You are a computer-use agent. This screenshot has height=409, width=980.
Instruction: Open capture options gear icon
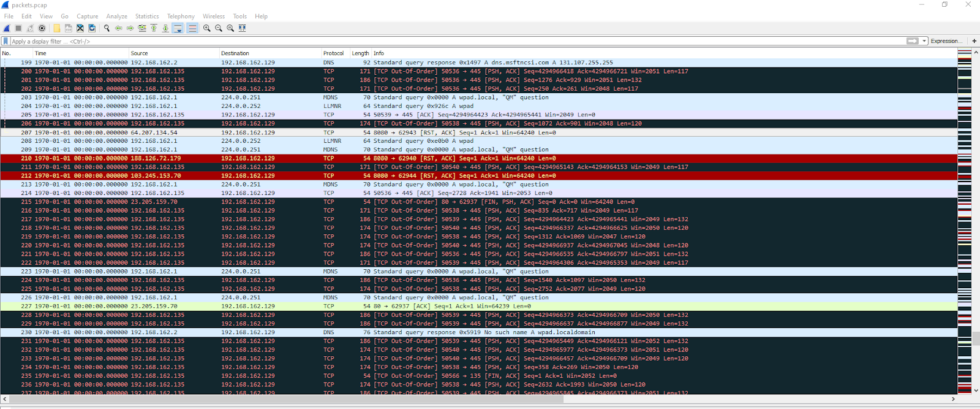pyautogui.click(x=42, y=28)
